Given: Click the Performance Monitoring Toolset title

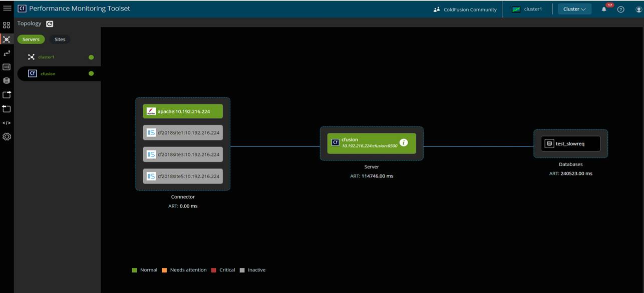Looking at the screenshot, I should pyautogui.click(x=80, y=8).
